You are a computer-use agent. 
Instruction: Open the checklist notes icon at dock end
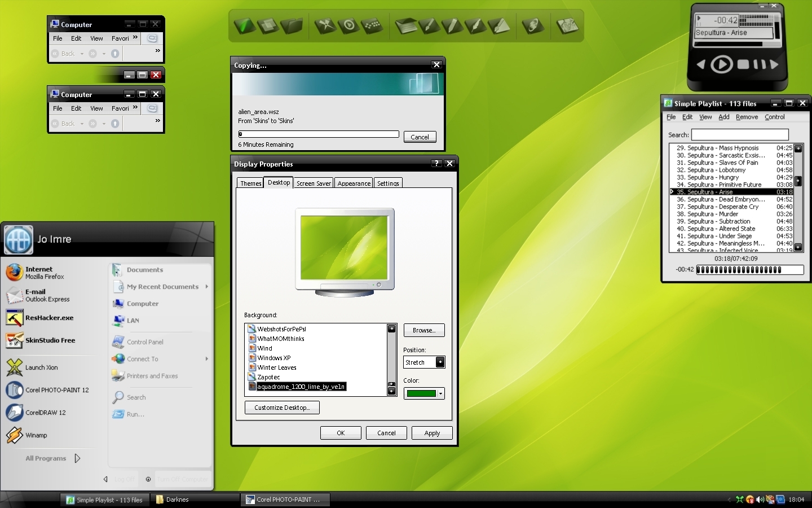tap(567, 25)
